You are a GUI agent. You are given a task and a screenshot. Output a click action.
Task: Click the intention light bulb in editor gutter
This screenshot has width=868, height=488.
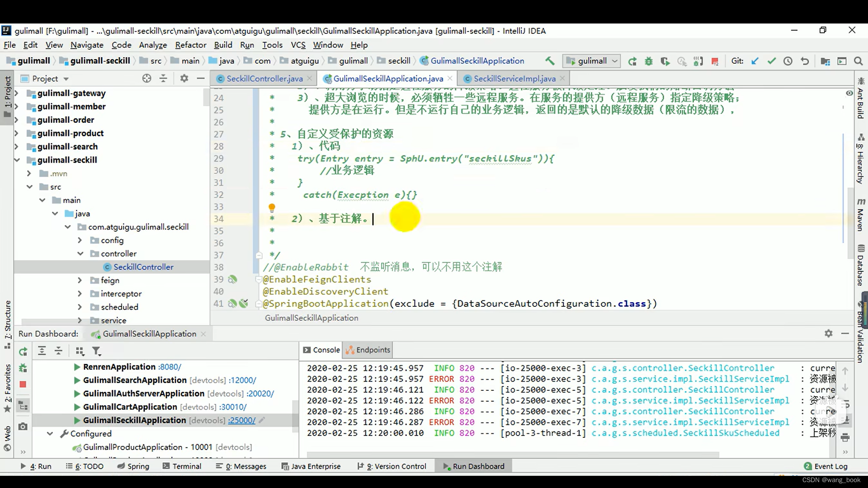[272, 207]
